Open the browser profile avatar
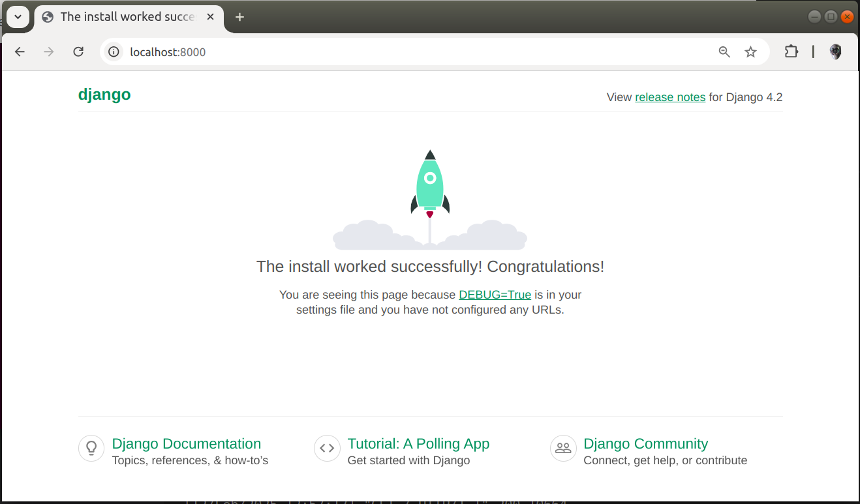Image resolution: width=860 pixels, height=504 pixels. [x=835, y=52]
